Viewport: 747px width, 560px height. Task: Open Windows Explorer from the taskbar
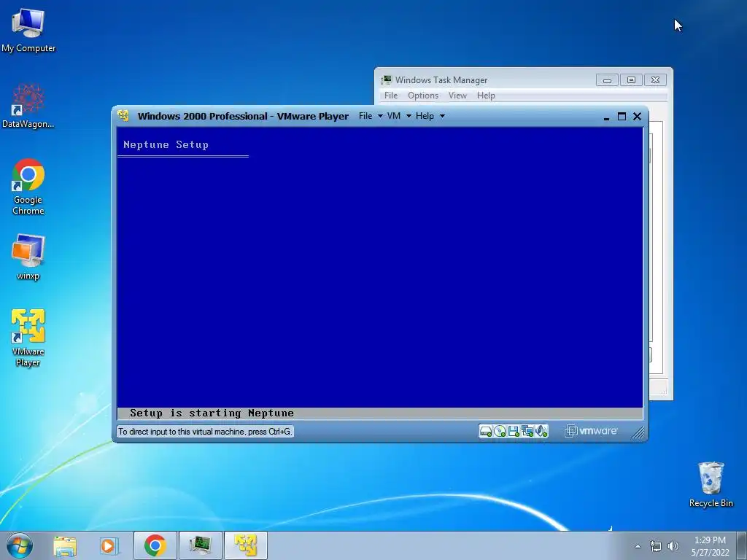[65, 545]
